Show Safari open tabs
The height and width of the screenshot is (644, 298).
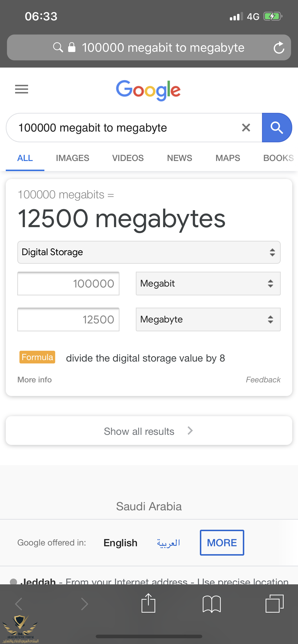tap(274, 604)
